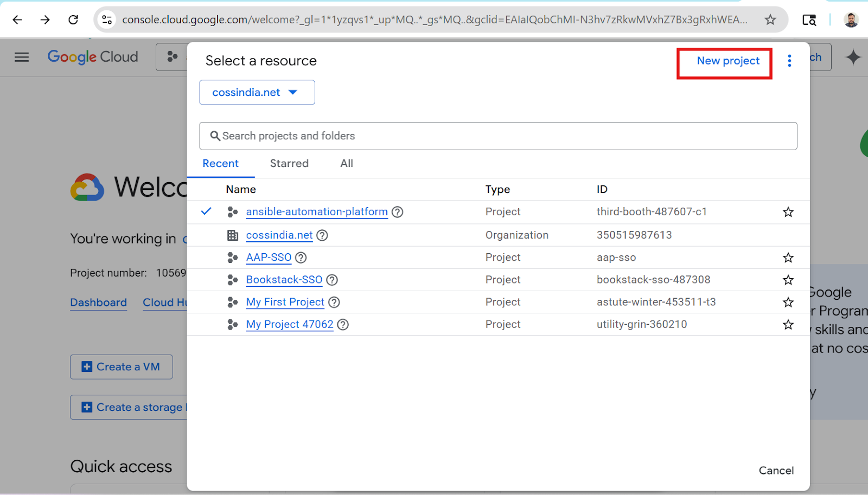Click help icon beside Bookstack-SSO
The width and height of the screenshot is (868, 495).
point(332,280)
